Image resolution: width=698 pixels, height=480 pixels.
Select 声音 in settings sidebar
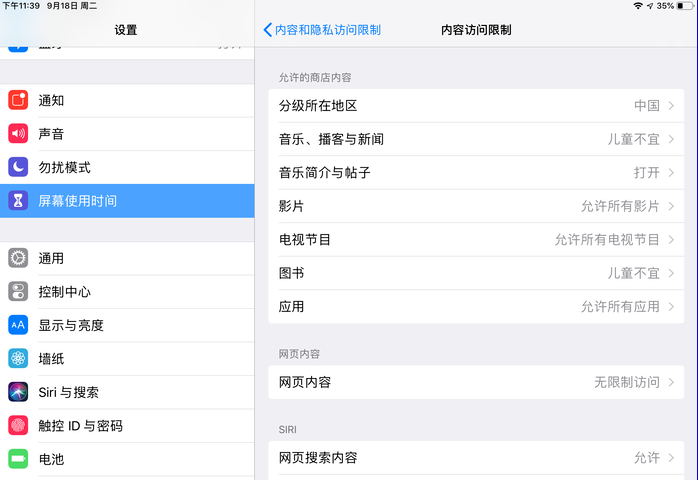[x=127, y=134]
